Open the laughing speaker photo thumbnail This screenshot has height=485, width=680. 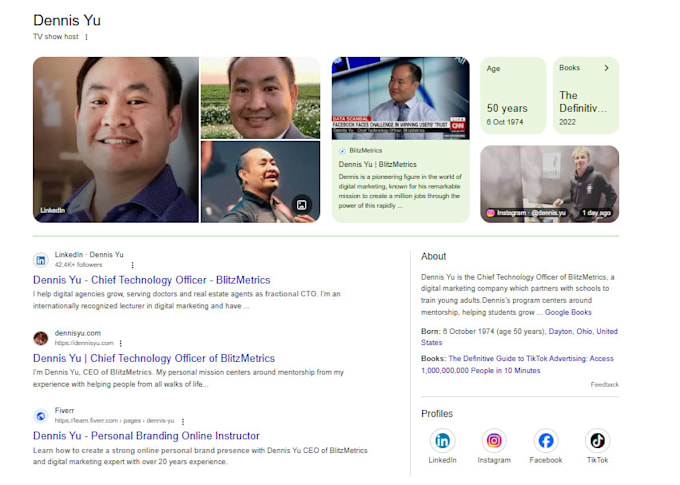(x=260, y=182)
